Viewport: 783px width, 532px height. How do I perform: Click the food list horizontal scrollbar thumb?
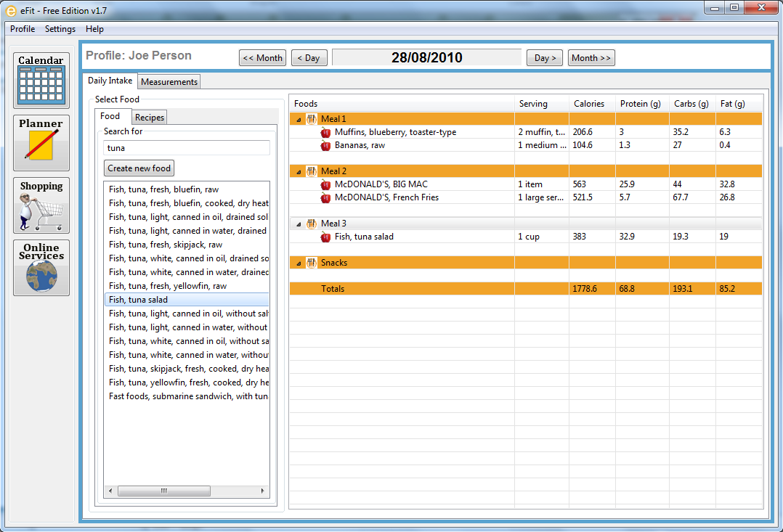tap(164, 491)
